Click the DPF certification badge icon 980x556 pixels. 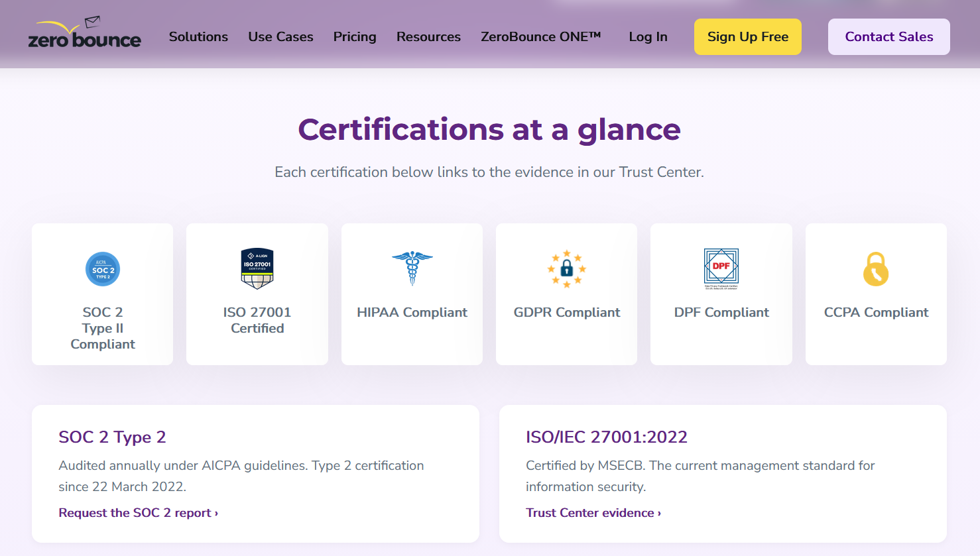pos(721,268)
